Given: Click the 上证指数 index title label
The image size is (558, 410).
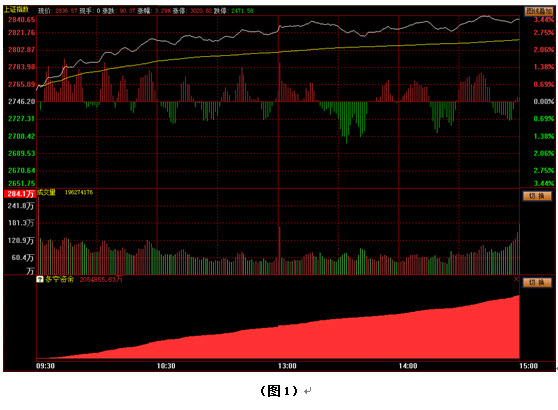Looking at the screenshot, I should click(16, 10).
